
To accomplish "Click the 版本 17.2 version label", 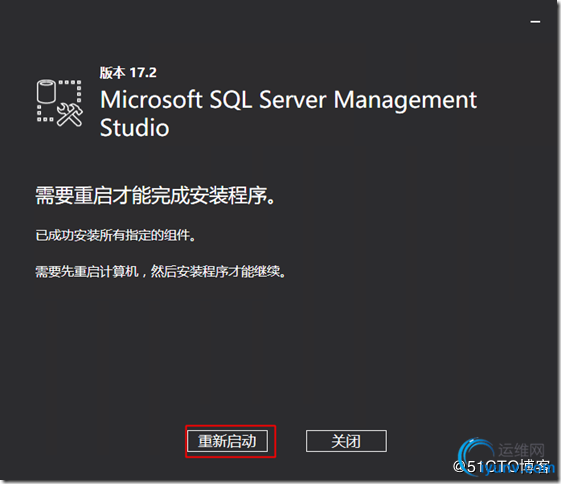I will tap(128, 73).
